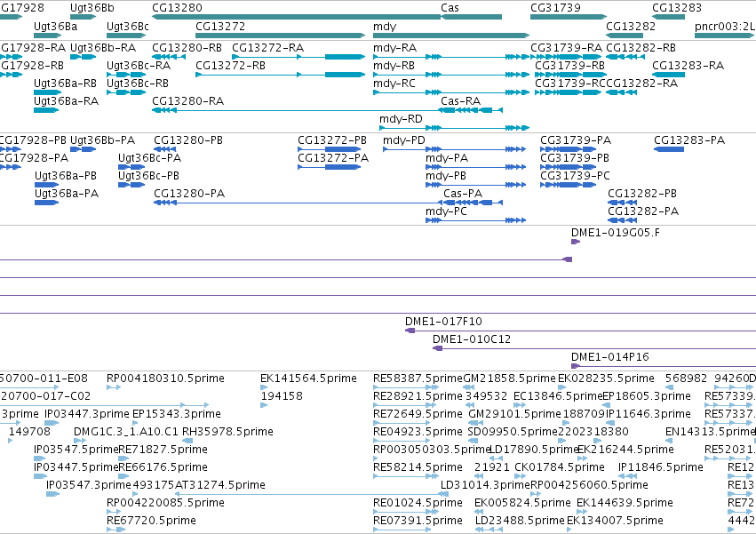Click the mdy gene label

point(385,27)
